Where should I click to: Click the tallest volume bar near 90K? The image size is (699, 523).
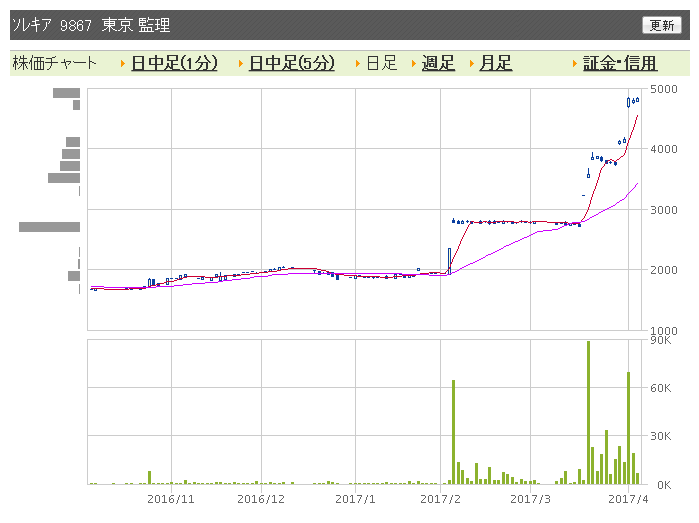[588, 412]
